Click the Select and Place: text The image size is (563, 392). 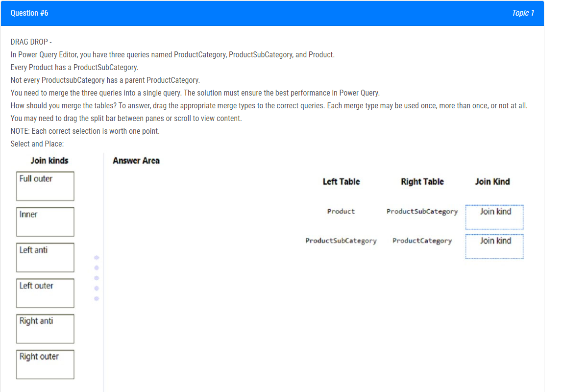(x=37, y=144)
